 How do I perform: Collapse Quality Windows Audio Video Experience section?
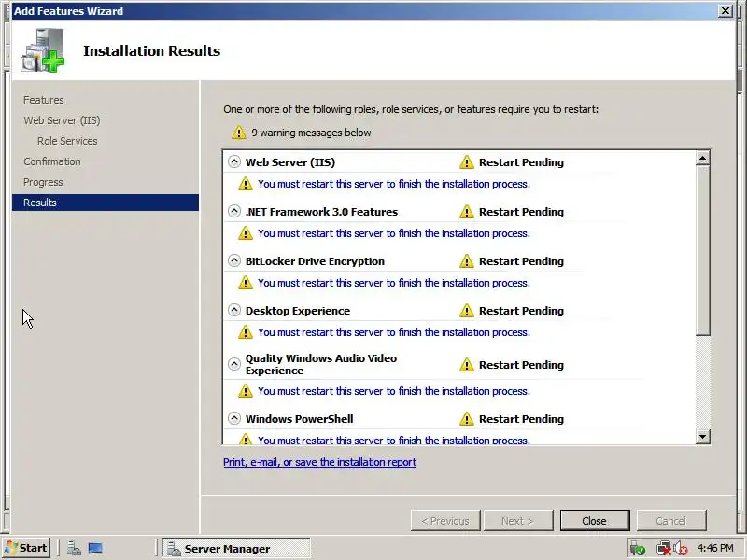234,364
